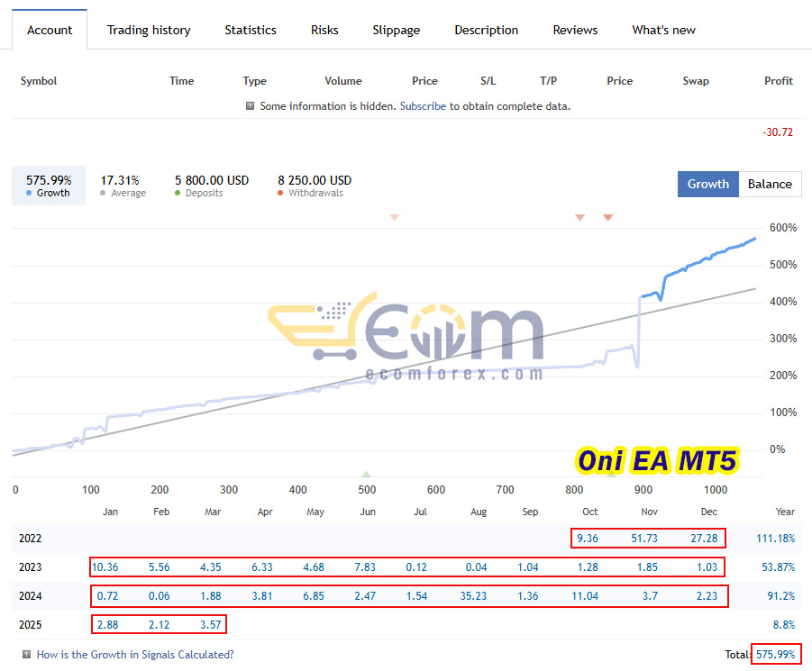Open the Statistics tab
This screenshot has width=812, height=671.
pos(251,30)
